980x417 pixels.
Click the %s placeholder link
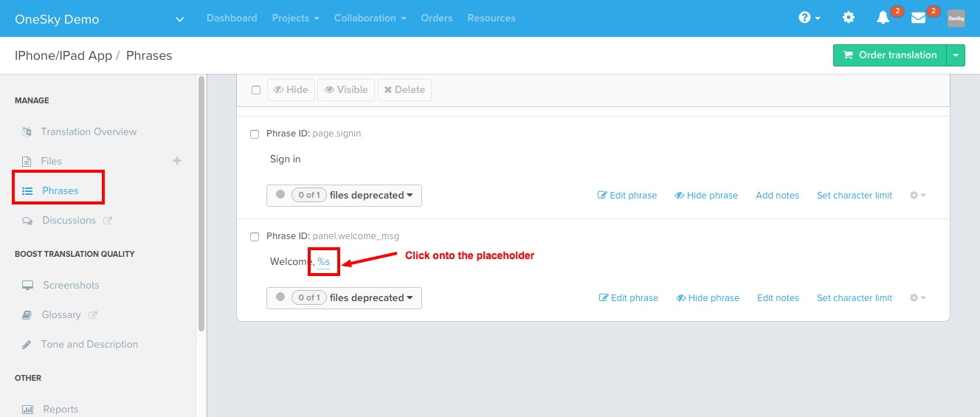point(323,262)
